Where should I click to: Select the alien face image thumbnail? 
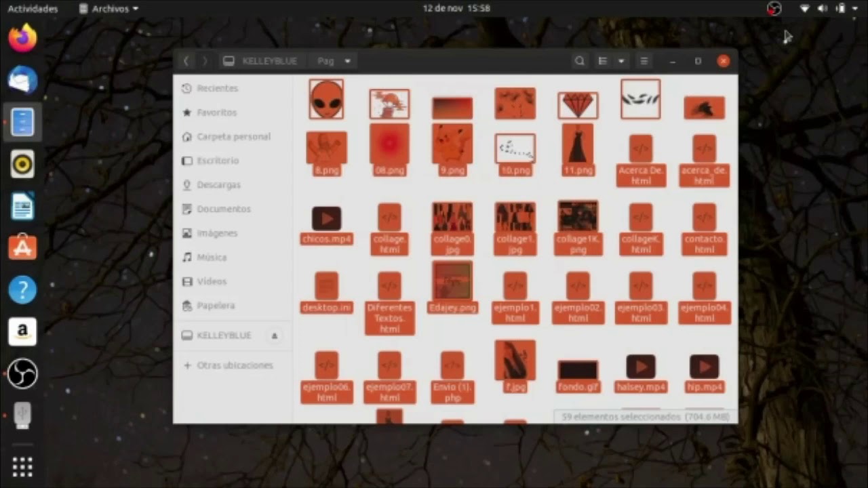326,99
